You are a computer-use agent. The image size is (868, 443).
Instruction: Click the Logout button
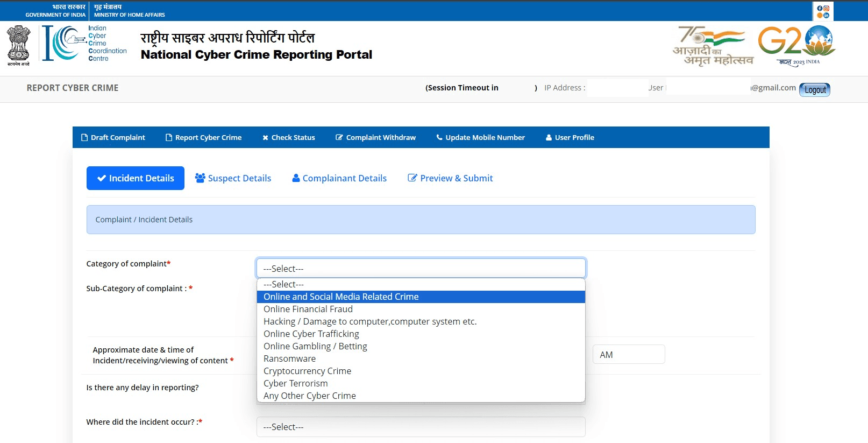tap(815, 90)
